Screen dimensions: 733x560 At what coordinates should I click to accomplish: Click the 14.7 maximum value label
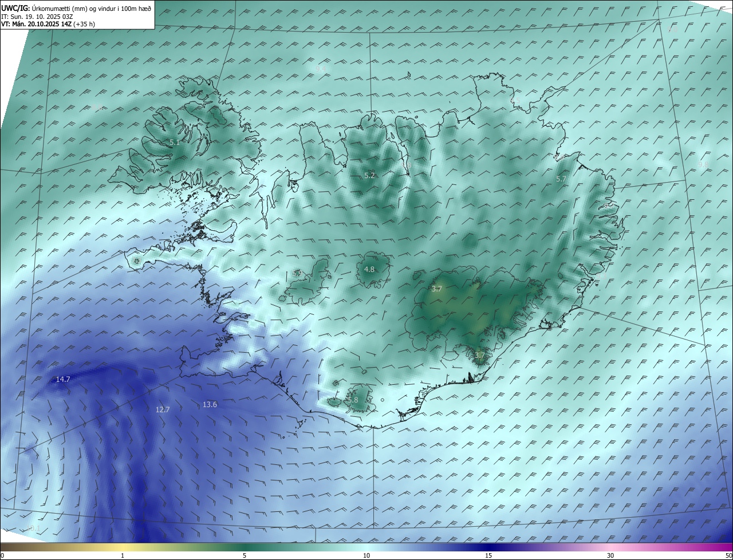(63, 379)
